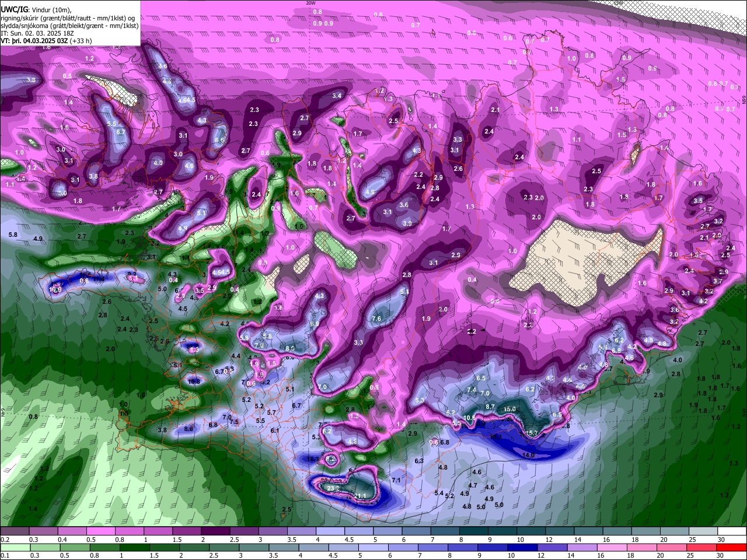
Task: Click the 23.2 precipitation value on the map
Action: pos(334,488)
